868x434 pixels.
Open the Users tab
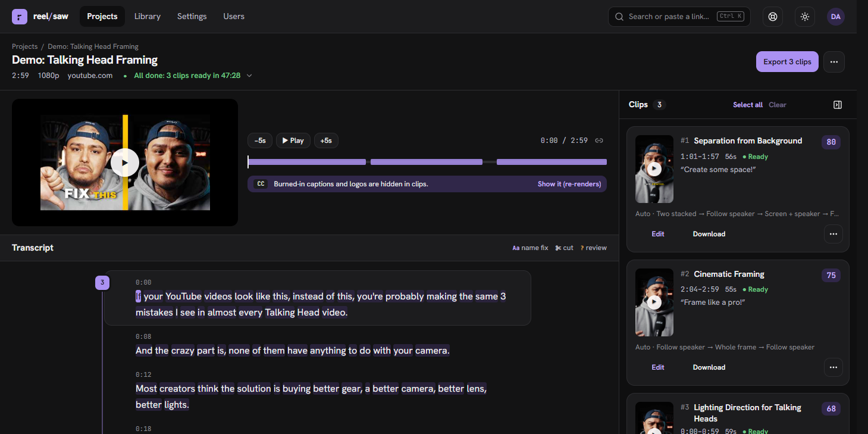[x=234, y=17]
